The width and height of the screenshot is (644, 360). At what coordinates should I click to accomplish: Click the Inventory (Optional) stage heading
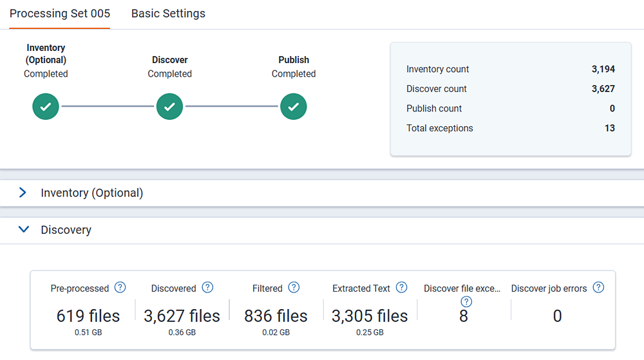tap(46, 53)
